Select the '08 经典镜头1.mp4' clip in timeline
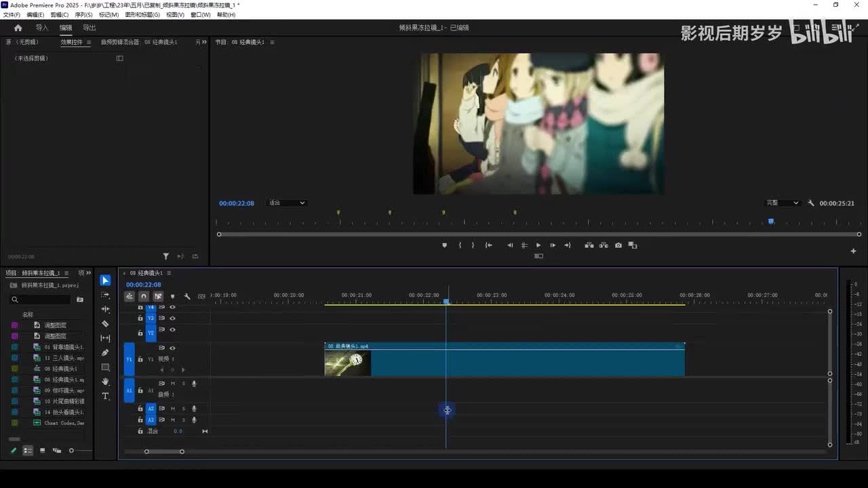Viewport: 868px width, 488px height. [x=505, y=359]
